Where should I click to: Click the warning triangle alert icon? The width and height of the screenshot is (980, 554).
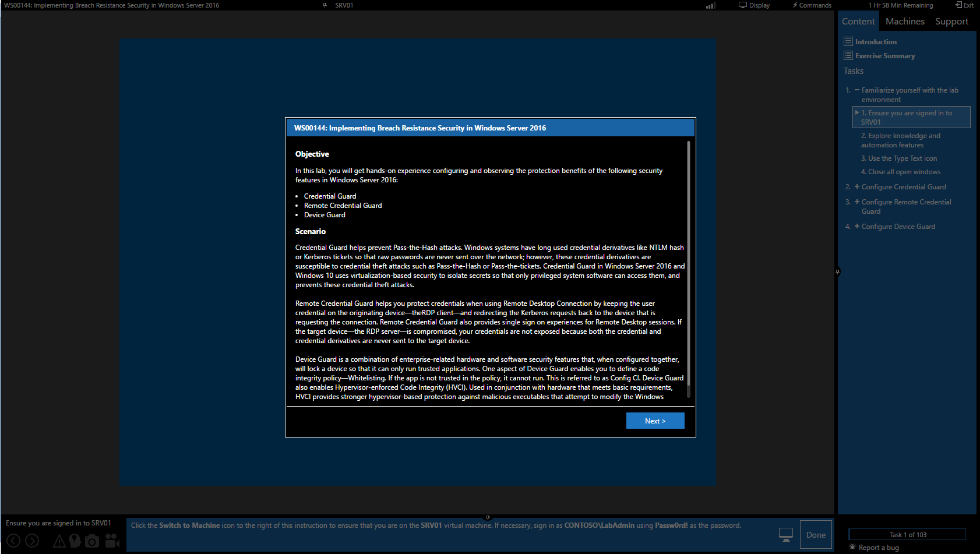point(59,541)
